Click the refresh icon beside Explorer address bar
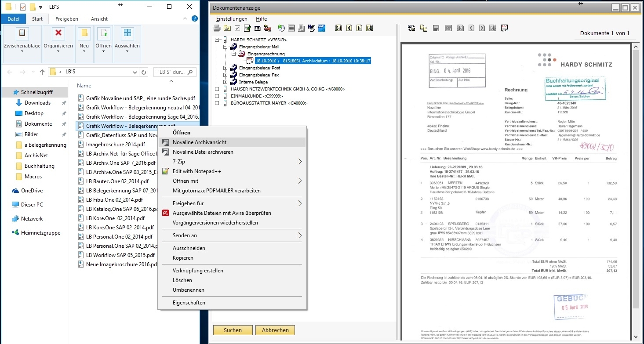The height and width of the screenshot is (344, 644). [x=144, y=72]
